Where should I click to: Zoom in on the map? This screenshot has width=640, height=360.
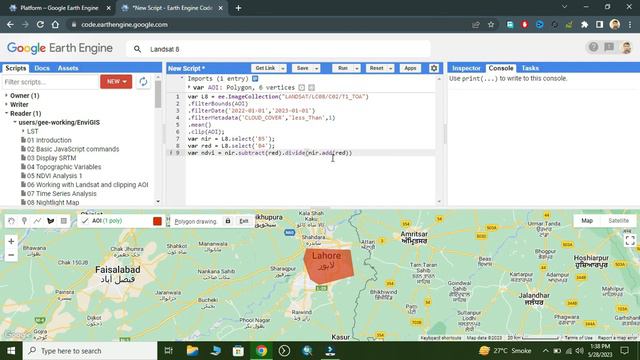[11, 241]
